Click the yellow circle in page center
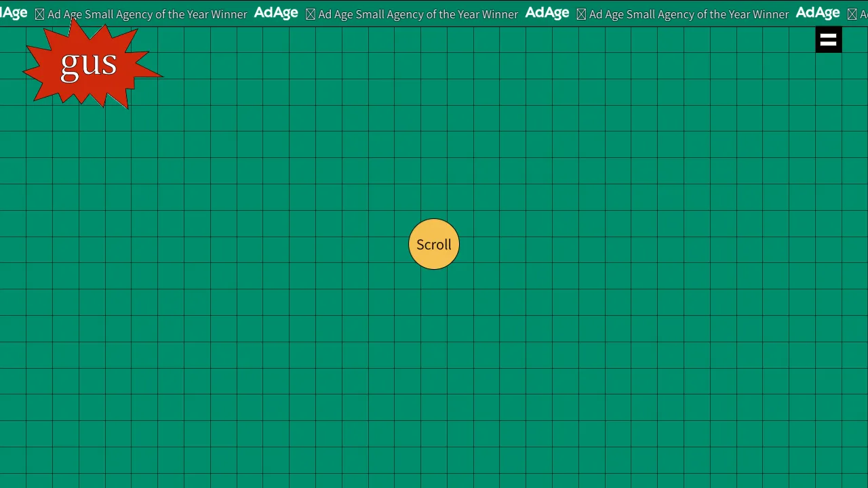 point(434,244)
